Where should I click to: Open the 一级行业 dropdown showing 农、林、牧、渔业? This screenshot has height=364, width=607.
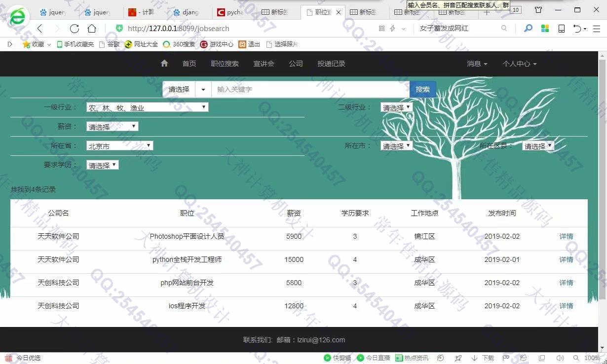pyautogui.click(x=147, y=107)
